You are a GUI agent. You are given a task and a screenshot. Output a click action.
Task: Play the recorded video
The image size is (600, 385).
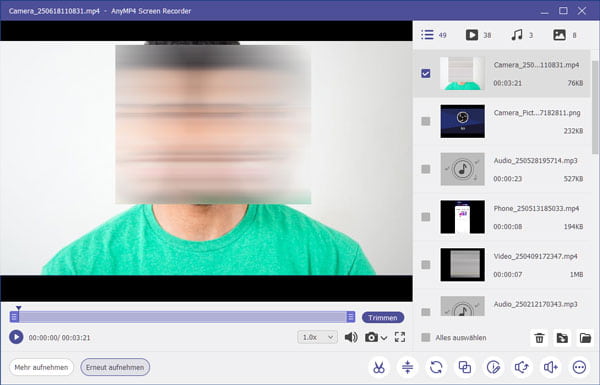coord(16,337)
